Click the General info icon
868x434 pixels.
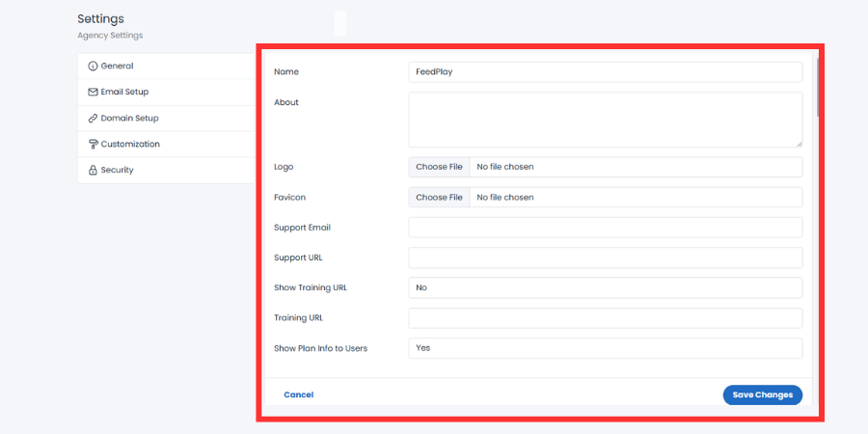tap(93, 66)
